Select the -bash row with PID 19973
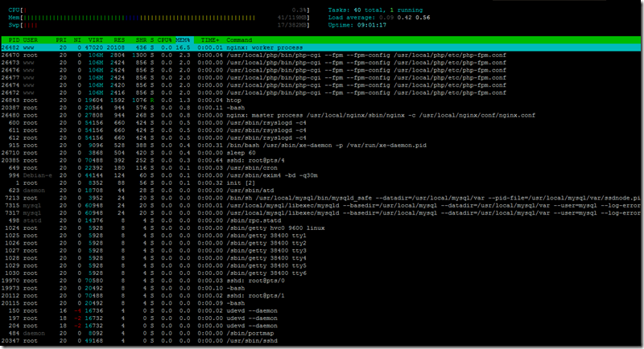The image size is (644, 349). [320, 289]
